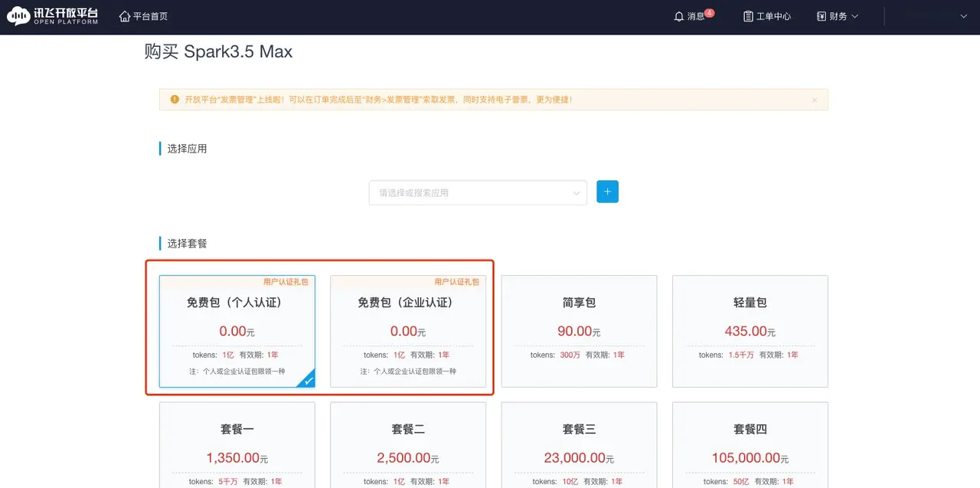Click the blue plus button to add application
980x488 pixels.
[x=607, y=192]
